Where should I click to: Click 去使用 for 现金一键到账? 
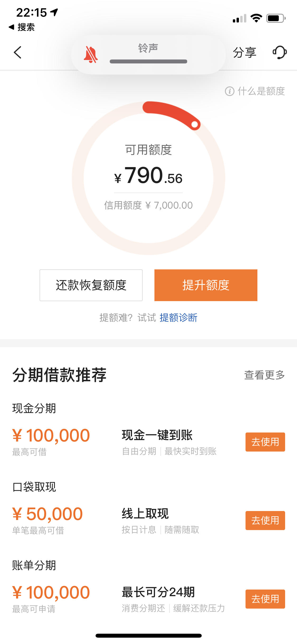point(265,442)
